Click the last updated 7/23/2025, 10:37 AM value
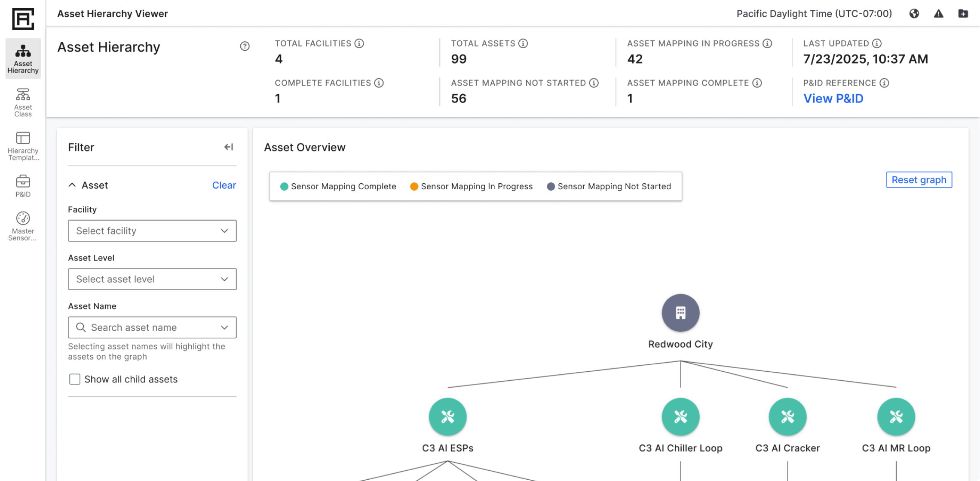Viewport: 980px width, 481px height. coord(866,59)
